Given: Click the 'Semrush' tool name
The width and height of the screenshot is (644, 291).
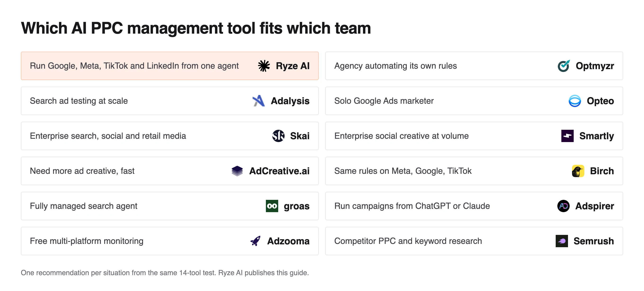Looking at the screenshot, I should (x=594, y=241).
